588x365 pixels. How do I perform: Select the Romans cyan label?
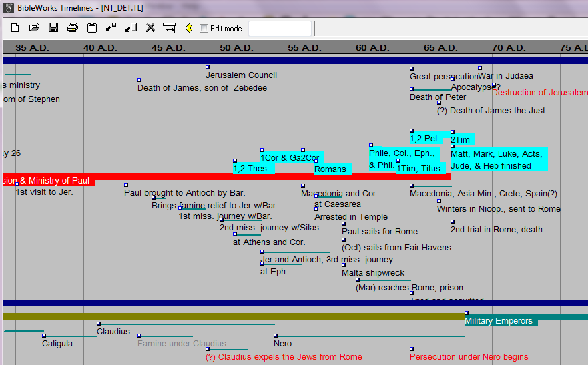[332, 169]
